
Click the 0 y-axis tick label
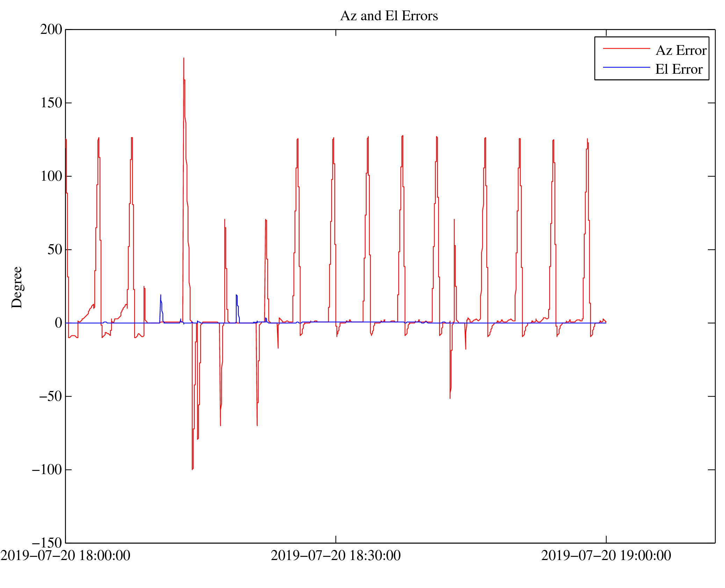(x=58, y=323)
